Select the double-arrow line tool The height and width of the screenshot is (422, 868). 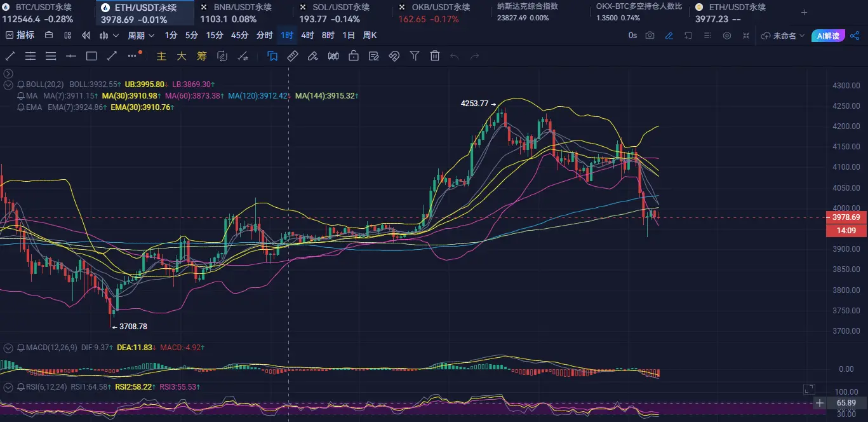(112, 56)
